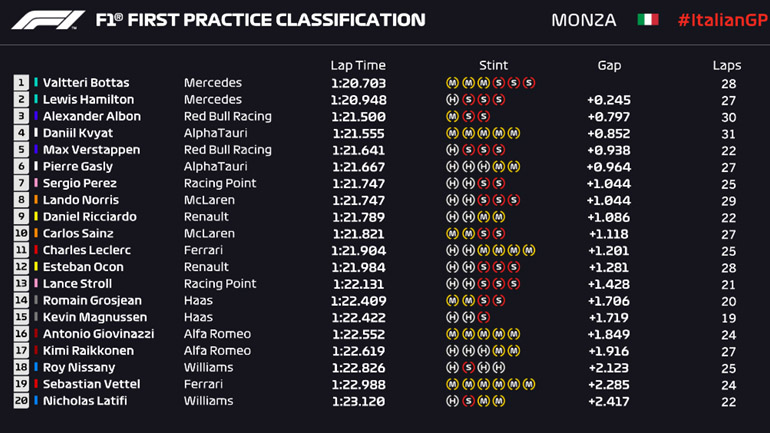Open the #ItalianGP hashtag
Screen dimensions: 770x433
click(x=717, y=20)
